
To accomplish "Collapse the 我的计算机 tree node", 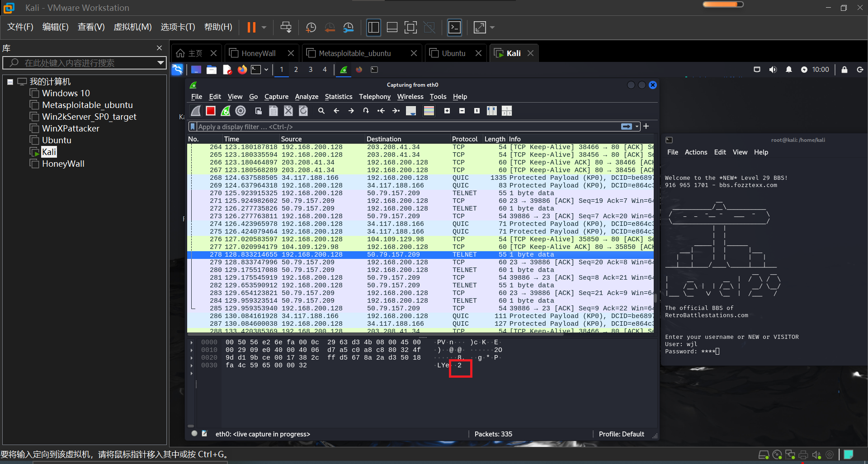I will pos(10,82).
